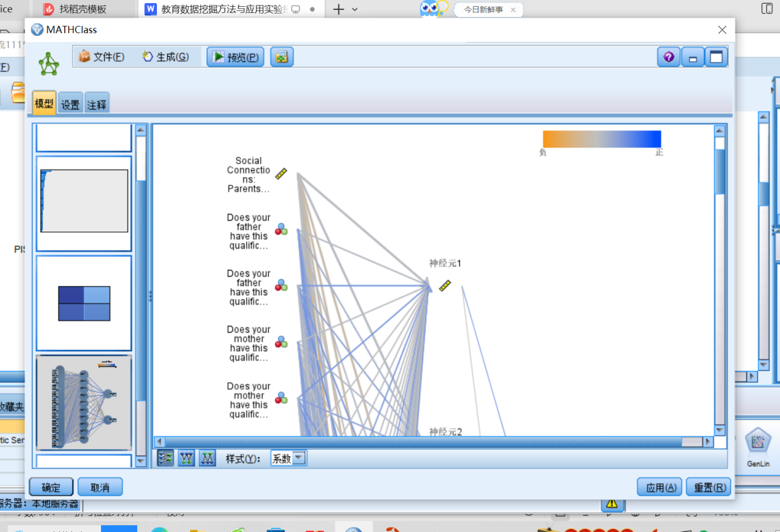The image size is (780, 532).
Task: Click the horizontal scrollbar left arrow
Action: click(159, 442)
